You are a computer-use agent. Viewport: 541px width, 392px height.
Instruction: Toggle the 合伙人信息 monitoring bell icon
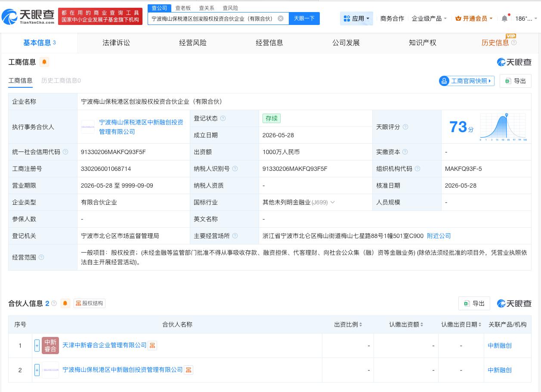[x=65, y=303]
